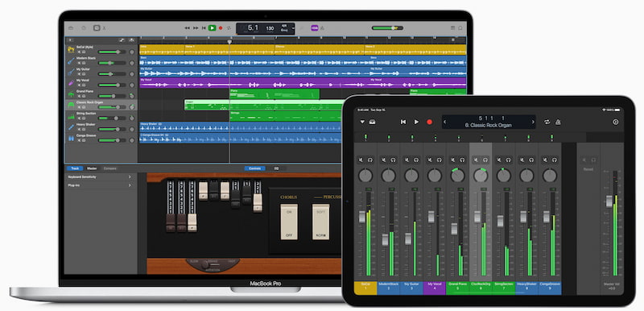Select the yellow SoCal channel label on iPad
The image size is (644, 311).
(x=365, y=288)
